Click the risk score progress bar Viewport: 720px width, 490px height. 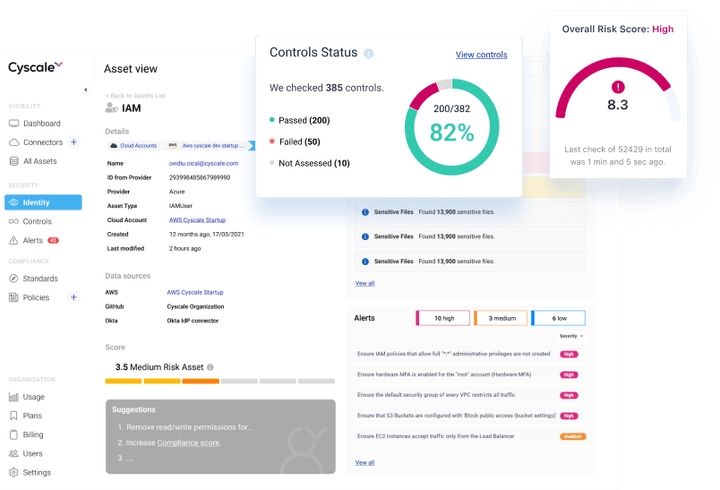click(219, 381)
